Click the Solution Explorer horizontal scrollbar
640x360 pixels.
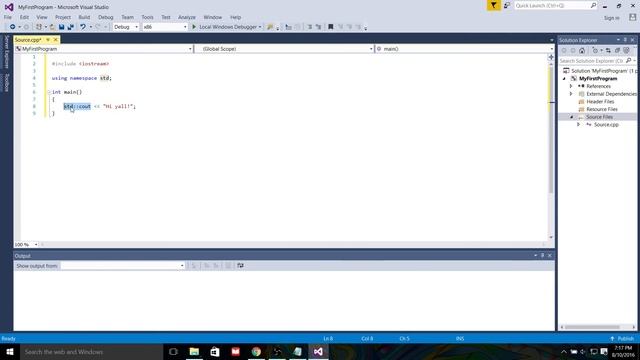pos(593,327)
